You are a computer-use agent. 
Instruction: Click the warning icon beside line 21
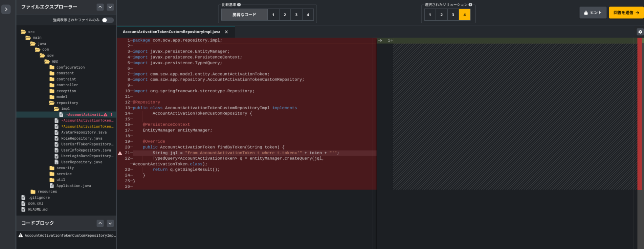coord(120,153)
